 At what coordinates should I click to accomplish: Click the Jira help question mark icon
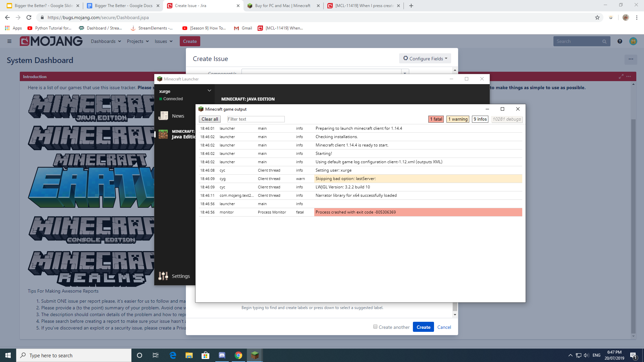(620, 41)
